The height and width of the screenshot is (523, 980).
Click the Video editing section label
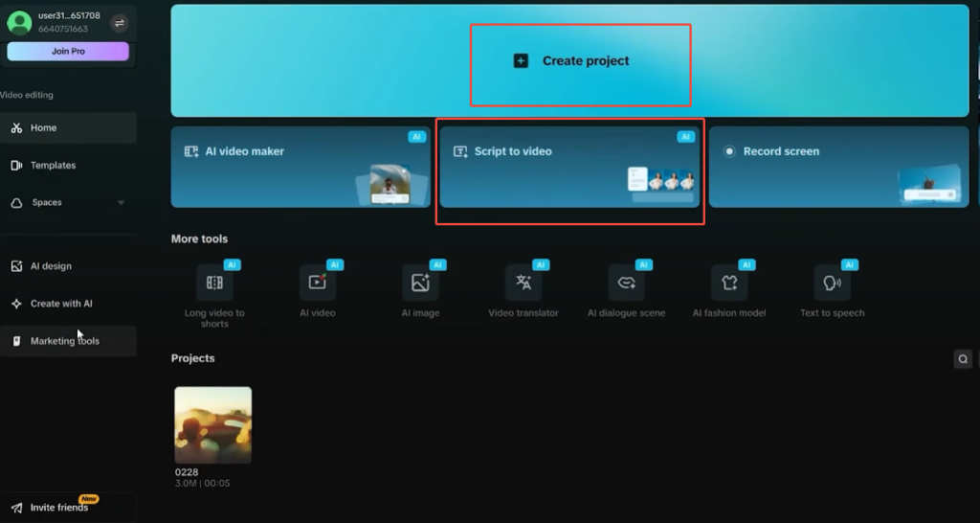tap(26, 95)
